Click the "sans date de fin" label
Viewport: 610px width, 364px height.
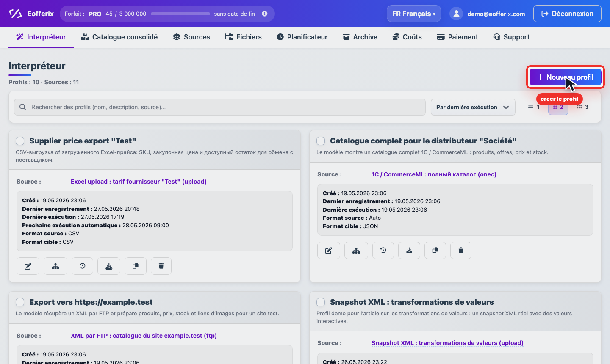[234, 14]
